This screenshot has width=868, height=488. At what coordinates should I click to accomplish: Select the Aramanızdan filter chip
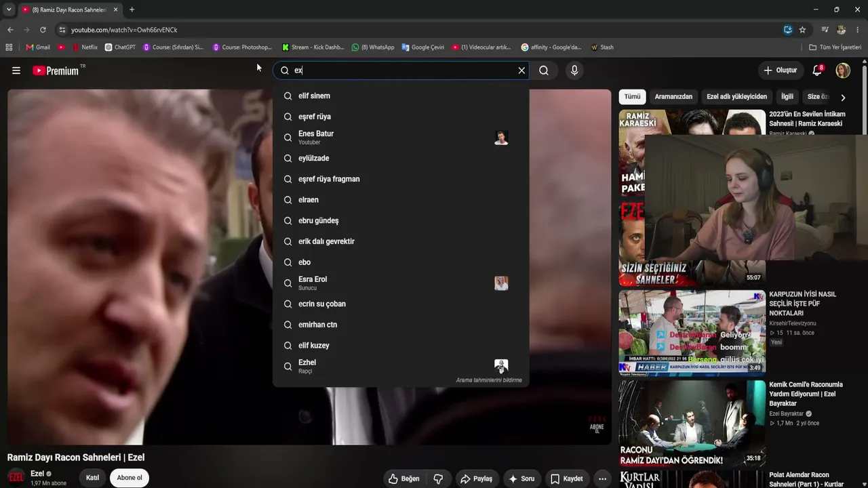pos(673,97)
